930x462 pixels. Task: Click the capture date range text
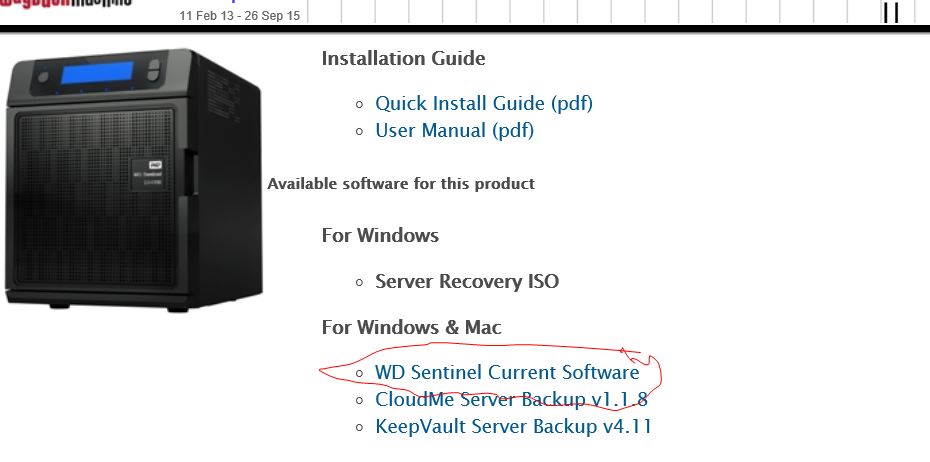pos(240,16)
